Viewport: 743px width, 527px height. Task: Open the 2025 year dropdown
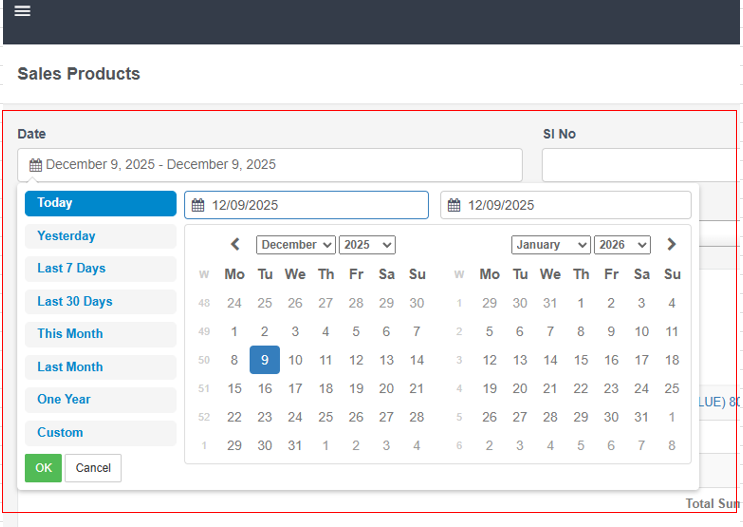pos(367,245)
